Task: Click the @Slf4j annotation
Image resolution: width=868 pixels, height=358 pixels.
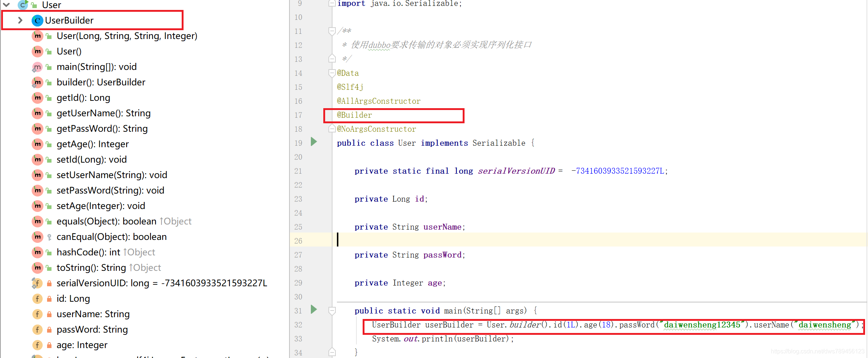Action: point(350,87)
